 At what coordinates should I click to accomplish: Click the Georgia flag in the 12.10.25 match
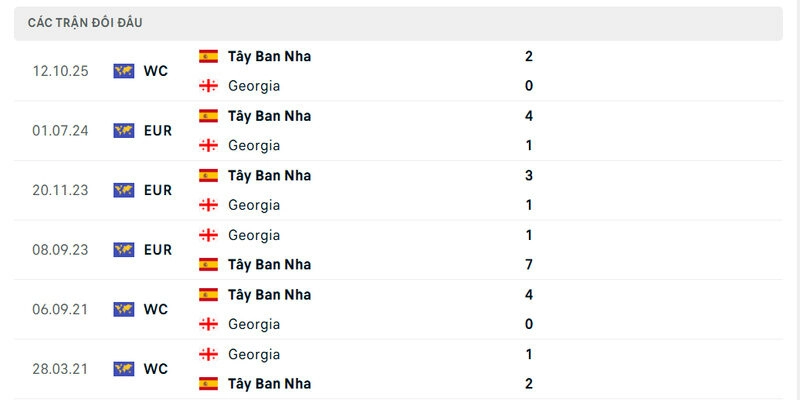pos(208,86)
